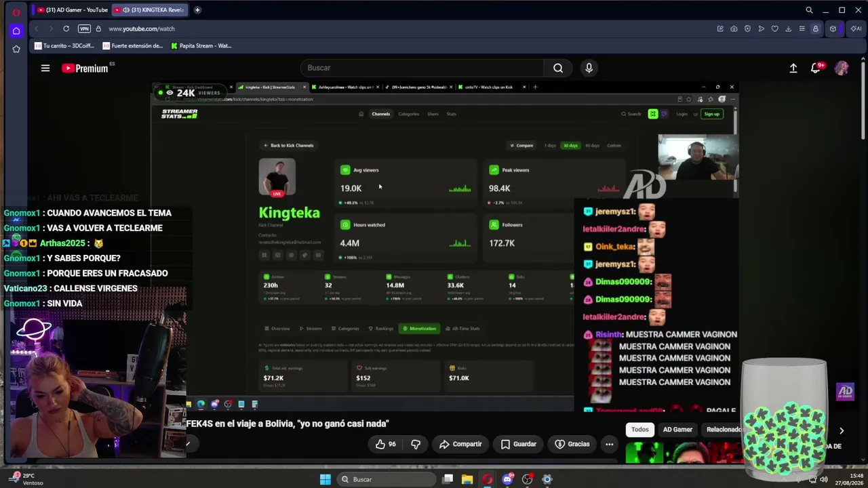Click the Opera sidebar home icon

(16, 30)
